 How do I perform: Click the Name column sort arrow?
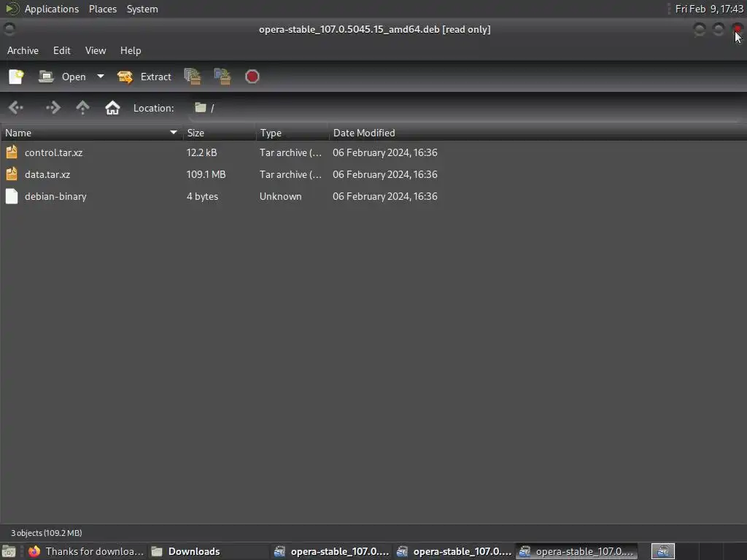(x=174, y=133)
